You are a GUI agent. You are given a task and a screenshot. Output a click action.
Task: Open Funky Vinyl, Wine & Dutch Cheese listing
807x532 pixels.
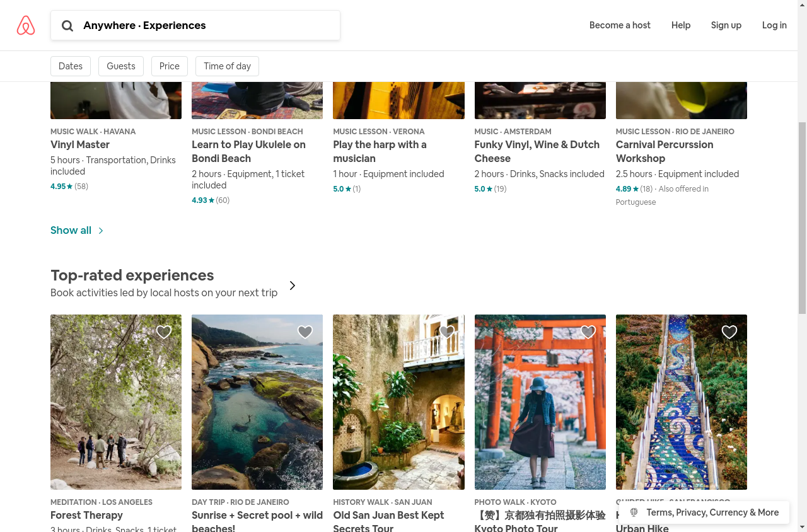tap(537, 151)
